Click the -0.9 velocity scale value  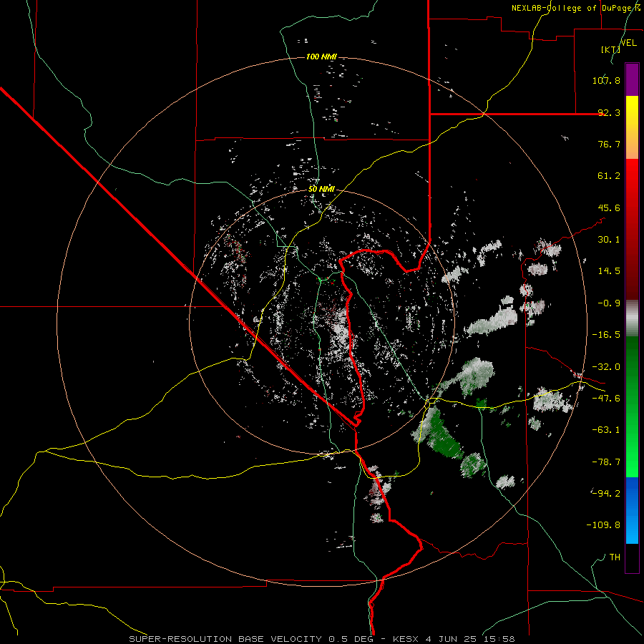[609, 303]
